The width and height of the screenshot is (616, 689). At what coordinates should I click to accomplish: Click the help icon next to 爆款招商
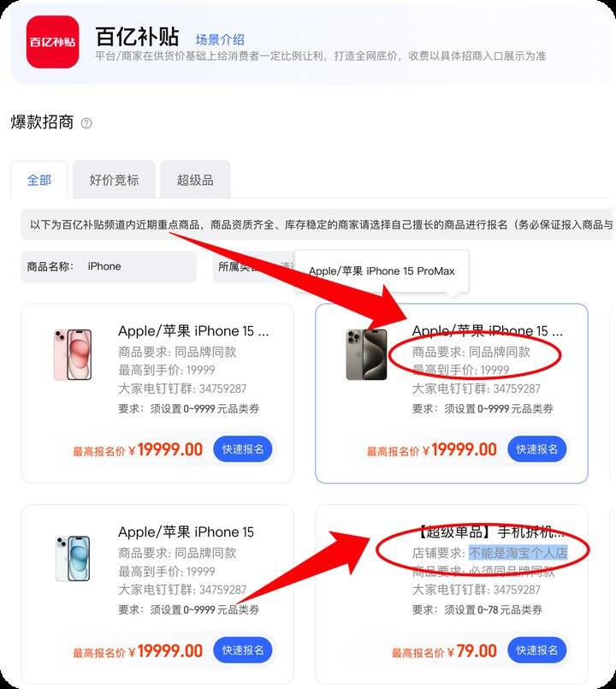(86, 123)
